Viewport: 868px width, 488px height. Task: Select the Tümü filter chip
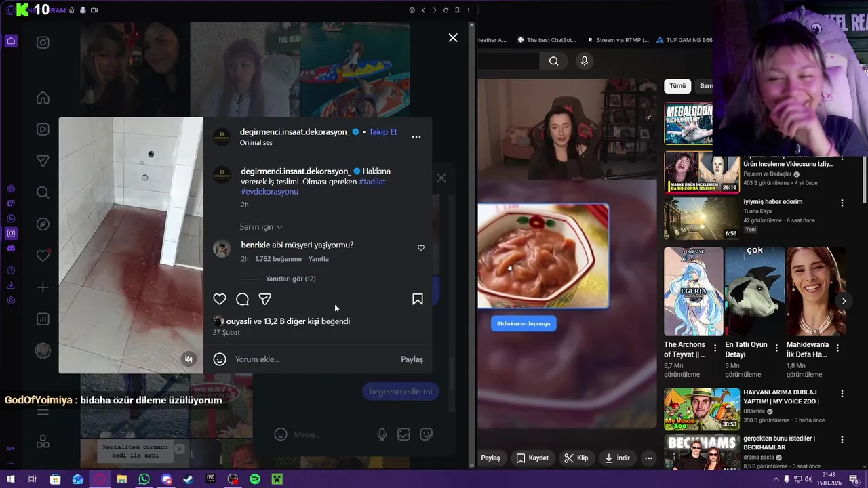point(678,86)
